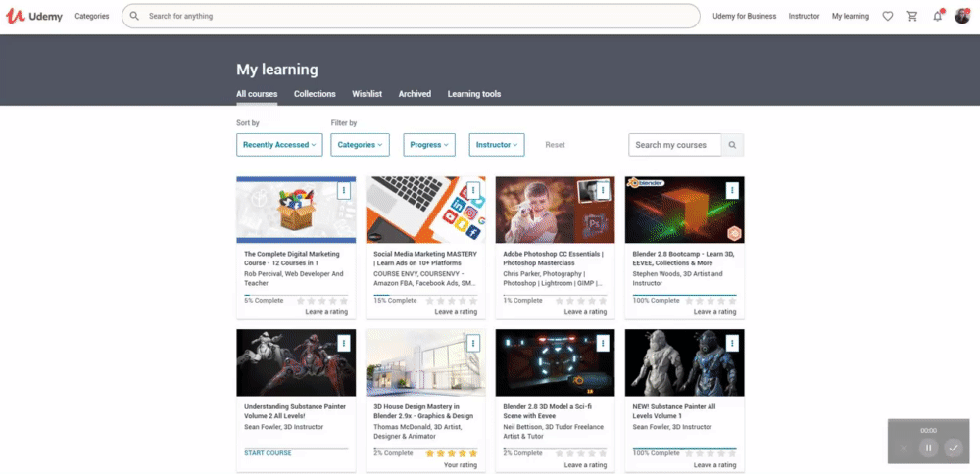The height and width of the screenshot is (474, 980).
Task: Expand the Instructor filter dropdown
Action: 497,145
